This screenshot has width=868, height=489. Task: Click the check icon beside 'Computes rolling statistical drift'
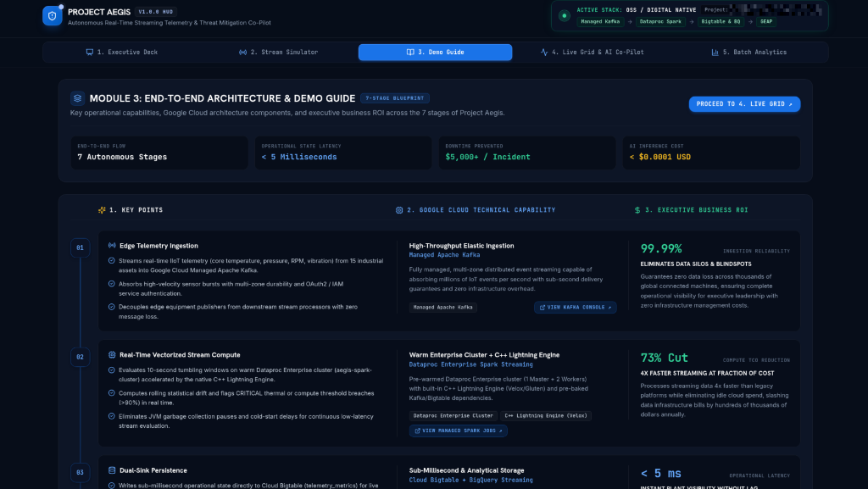click(111, 393)
